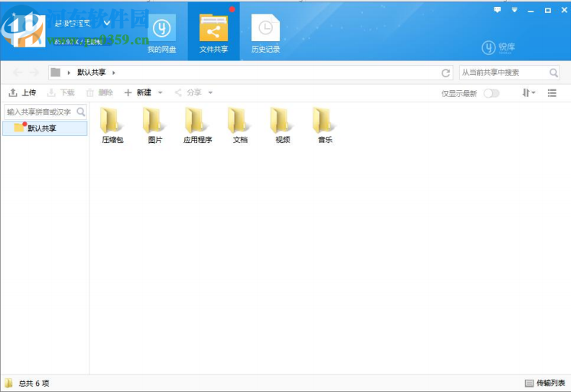Expand the 新建 dropdown arrow
The width and height of the screenshot is (574, 392).
161,92
